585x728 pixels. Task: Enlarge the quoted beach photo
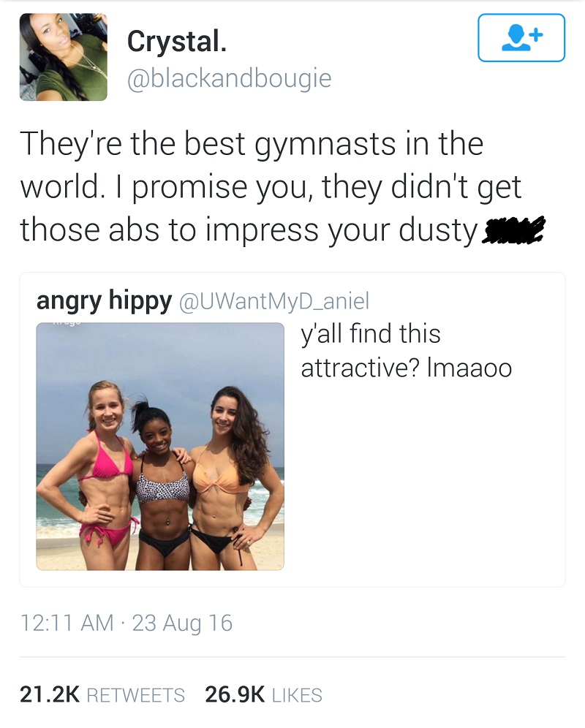(160, 446)
